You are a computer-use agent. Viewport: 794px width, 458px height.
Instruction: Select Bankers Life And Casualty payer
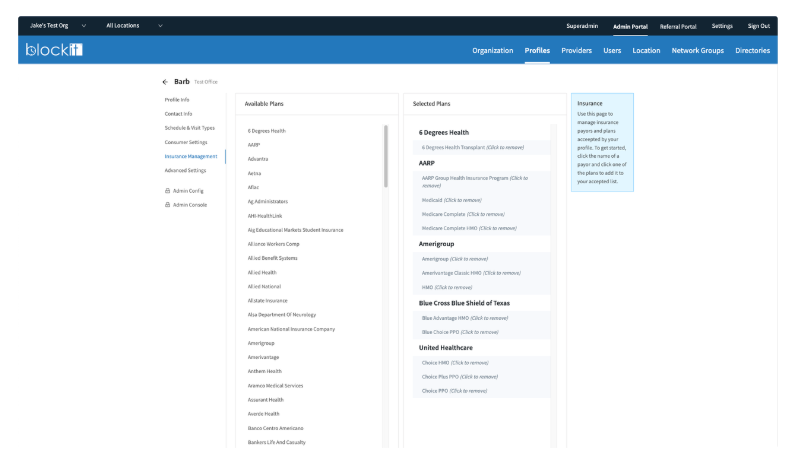tap(276, 442)
